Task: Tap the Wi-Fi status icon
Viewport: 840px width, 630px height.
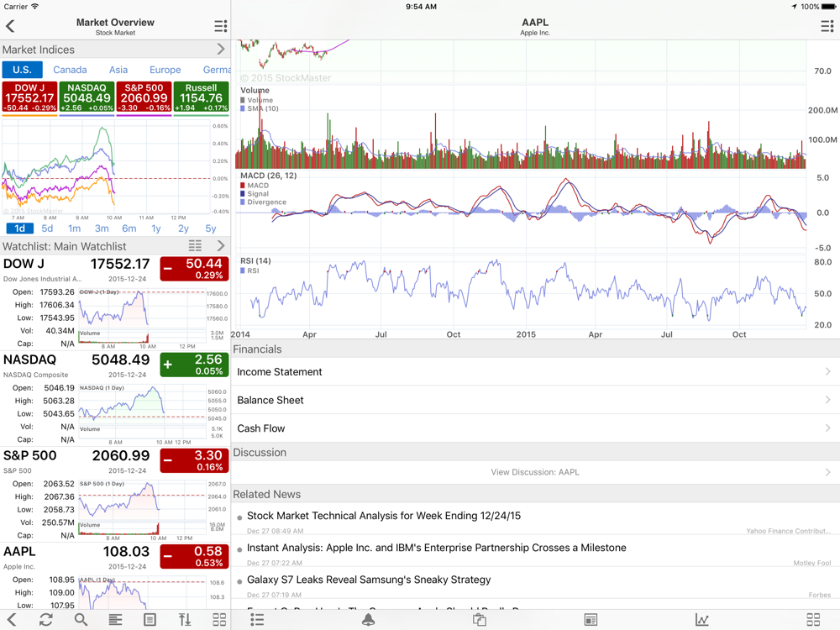Action: 35,7
